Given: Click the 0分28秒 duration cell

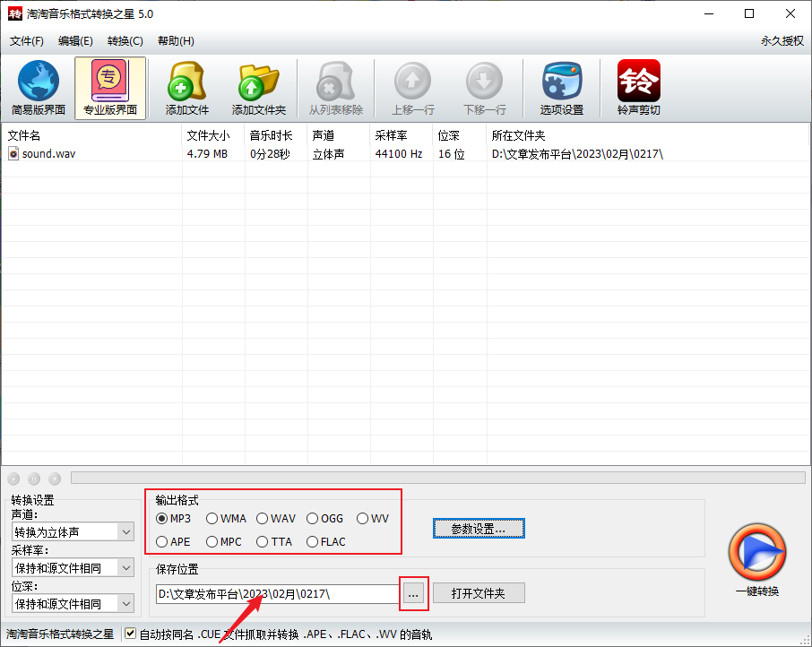Looking at the screenshot, I should 270,154.
